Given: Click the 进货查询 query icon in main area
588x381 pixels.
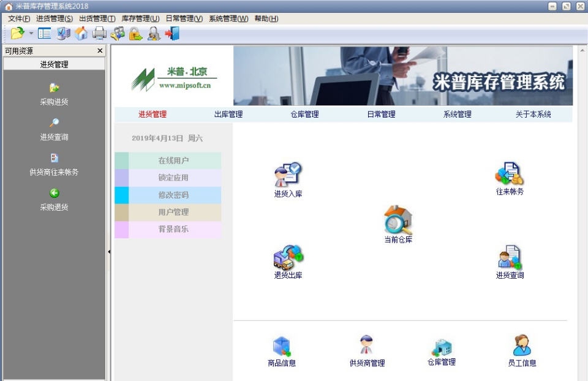Looking at the screenshot, I should [x=509, y=260].
